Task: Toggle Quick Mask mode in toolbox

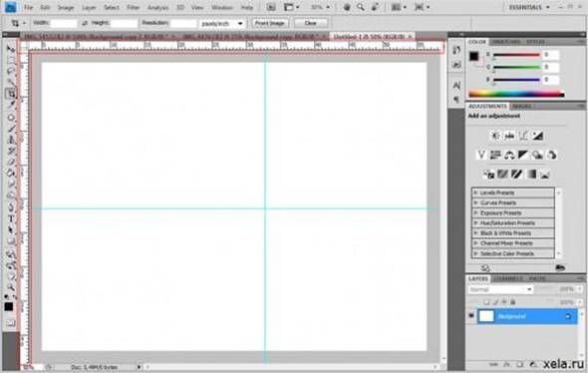Action: (x=11, y=323)
